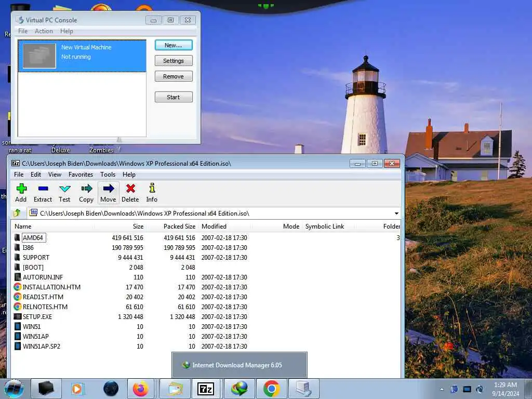This screenshot has width=532, height=399.
Task: Open the Info toolbar icon
Action: click(x=152, y=193)
